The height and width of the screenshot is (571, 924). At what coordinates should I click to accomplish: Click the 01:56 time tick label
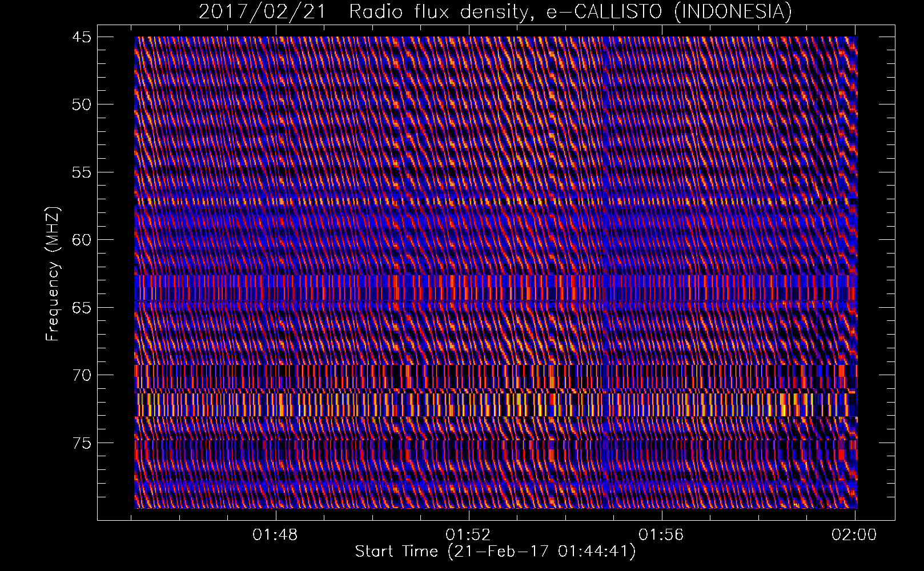(661, 535)
